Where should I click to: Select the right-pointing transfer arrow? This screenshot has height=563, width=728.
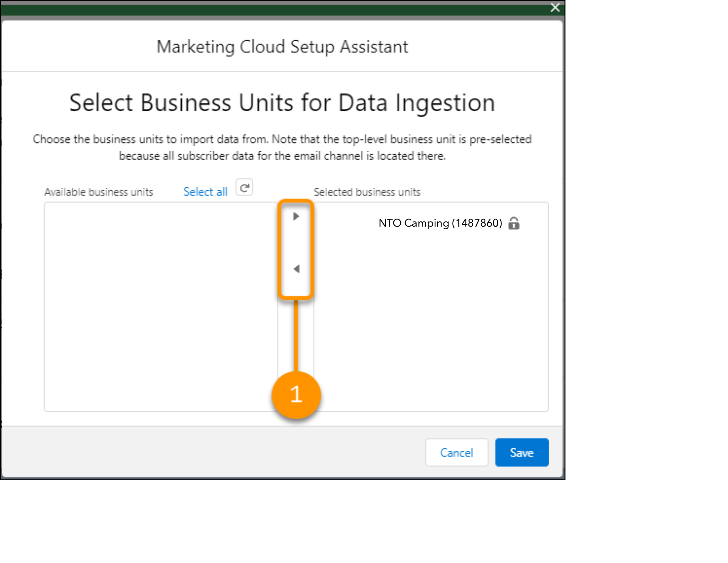296,217
